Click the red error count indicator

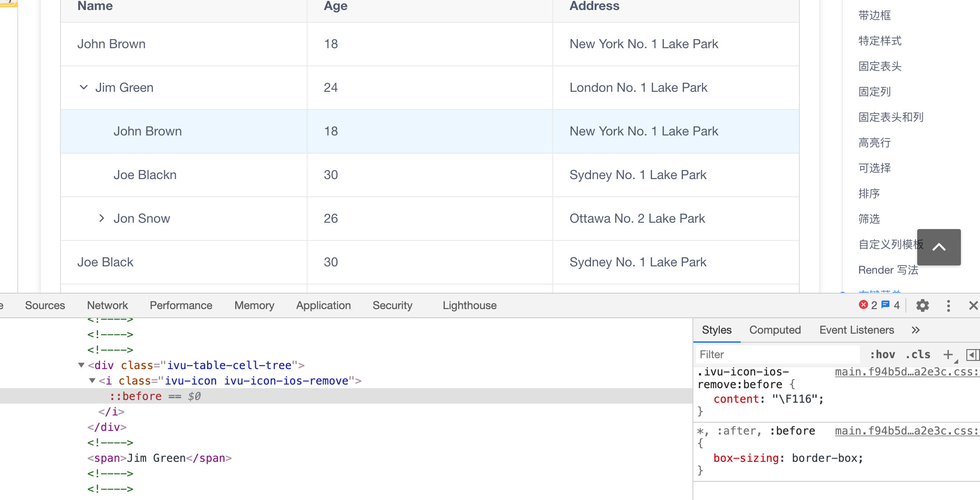click(863, 305)
